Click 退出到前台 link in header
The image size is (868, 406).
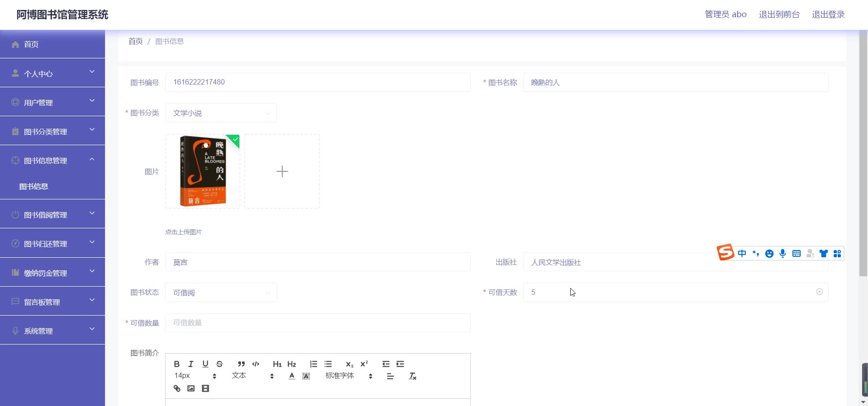tap(779, 14)
